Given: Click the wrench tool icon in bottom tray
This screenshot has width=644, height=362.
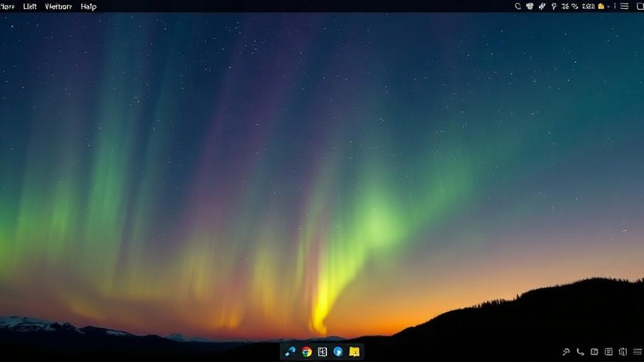Looking at the screenshot, I should tap(566, 352).
